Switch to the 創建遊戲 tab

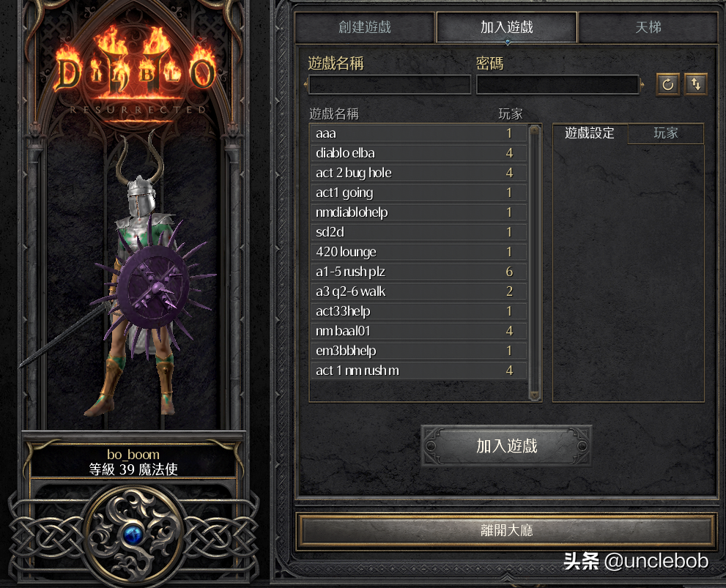pos(365,27)
